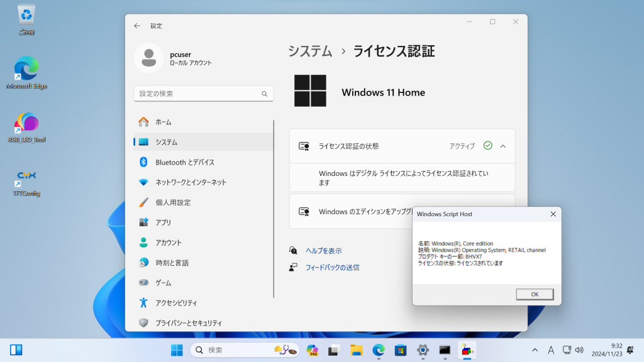The width and height of the screenshot is (644, 362).
Task: Open Time and language settings
Action: tap(203, 263)
